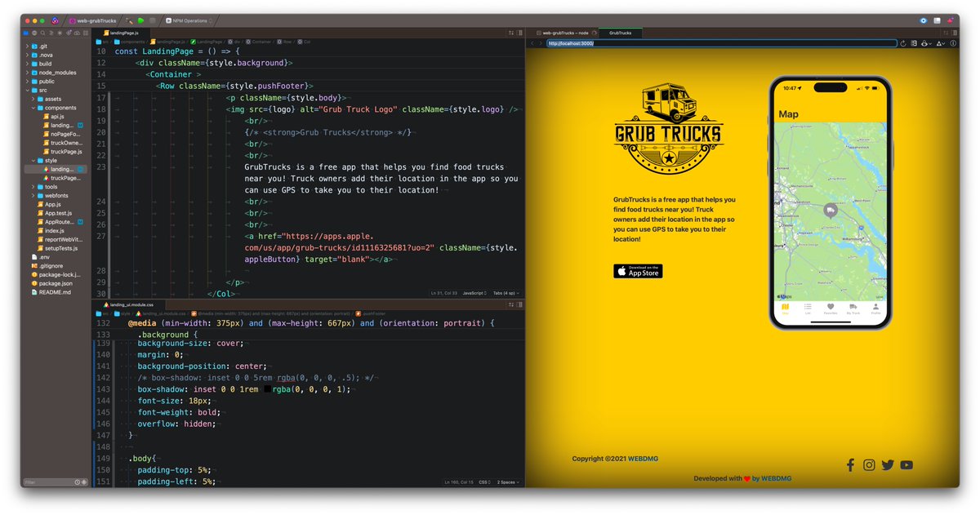Reload the localhost preview page
This screenshot has height=515, width=980.
[902, 43]
